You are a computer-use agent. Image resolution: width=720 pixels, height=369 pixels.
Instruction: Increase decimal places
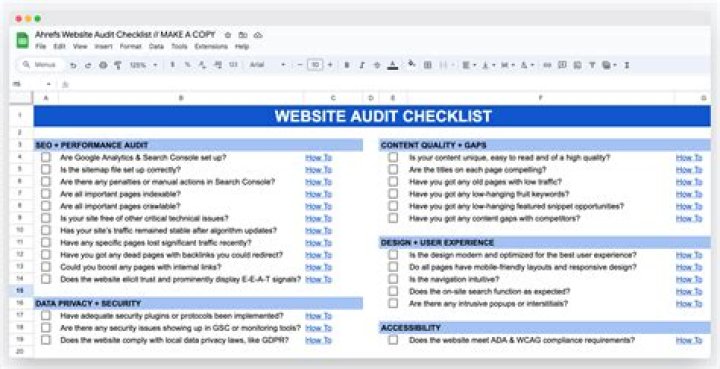click(218, 65)
